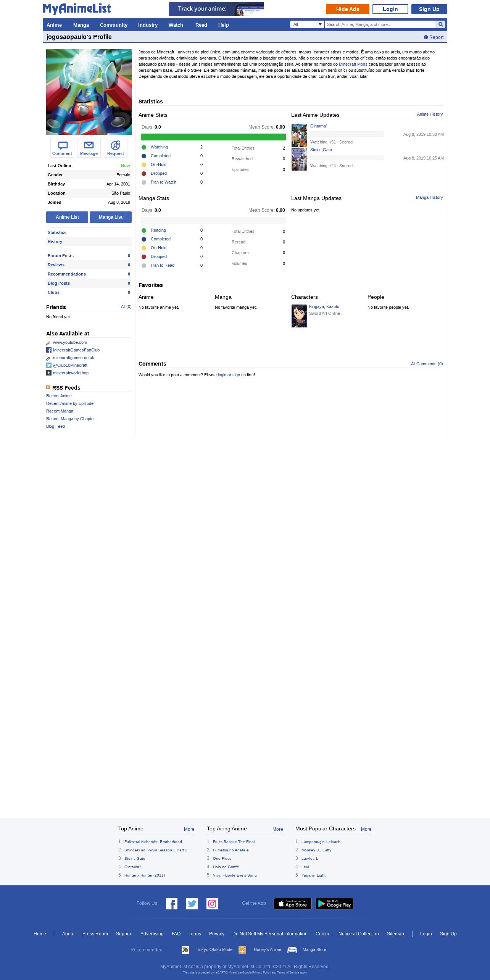Viewport: 490px width, 980px height.
Task: Click the sign up link in Comments
Action: pyautogui.click(x=239, y=375)
